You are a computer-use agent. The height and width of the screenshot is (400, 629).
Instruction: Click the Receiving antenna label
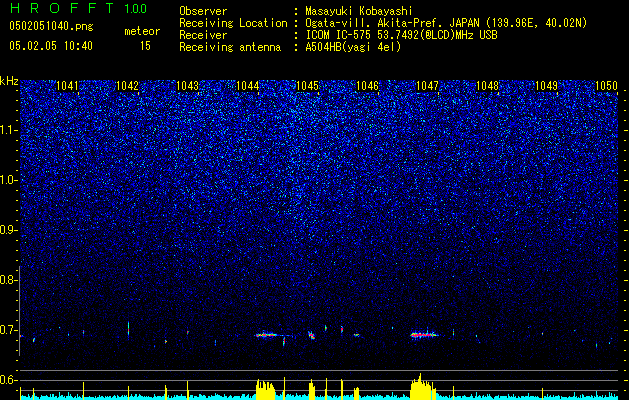click(230, 47)
